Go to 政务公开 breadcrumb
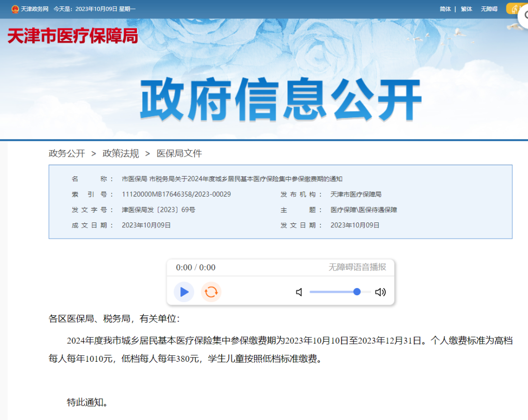The image size is (528, 420). 66,154
